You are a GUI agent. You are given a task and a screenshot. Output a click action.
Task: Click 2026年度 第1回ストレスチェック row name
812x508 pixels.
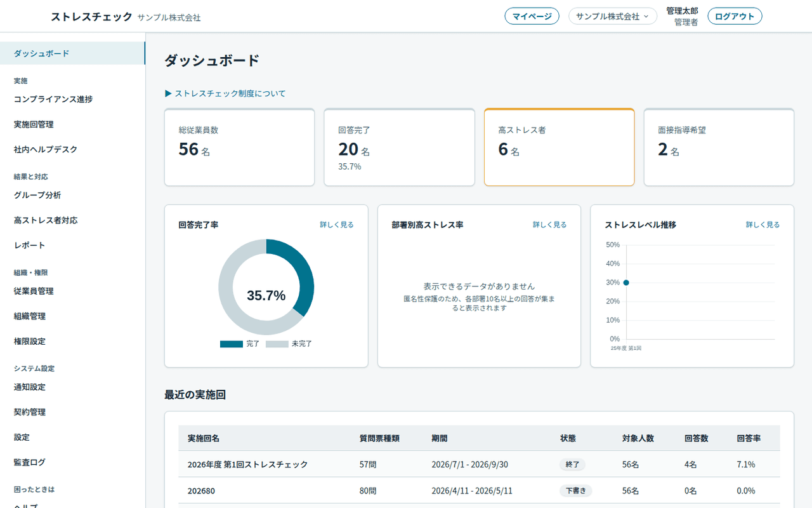[247, 465]
